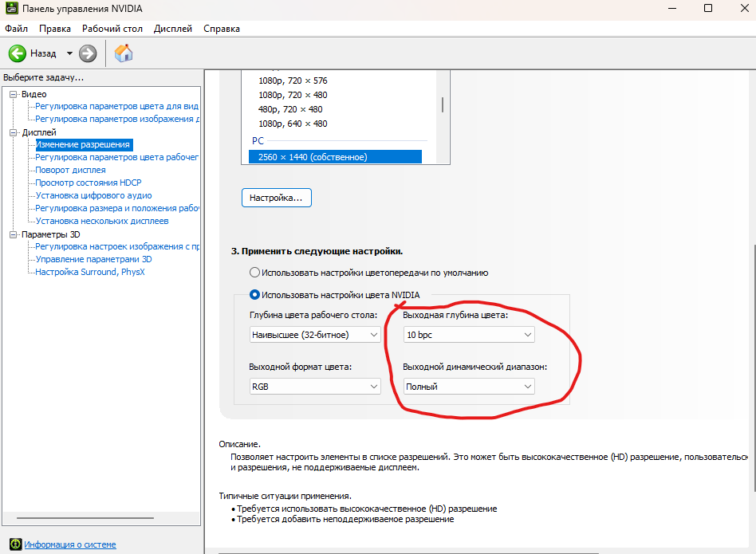
Task: Open the 'Глубина цвета рабочего стола' dropdown
Action: click(x=315, y=335)
